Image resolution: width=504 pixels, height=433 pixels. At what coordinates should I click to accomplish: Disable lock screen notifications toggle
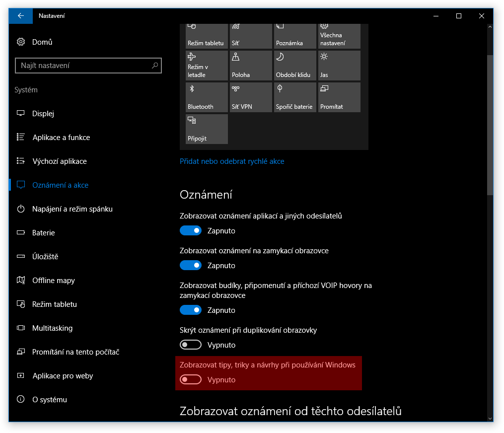click(191, 266)
